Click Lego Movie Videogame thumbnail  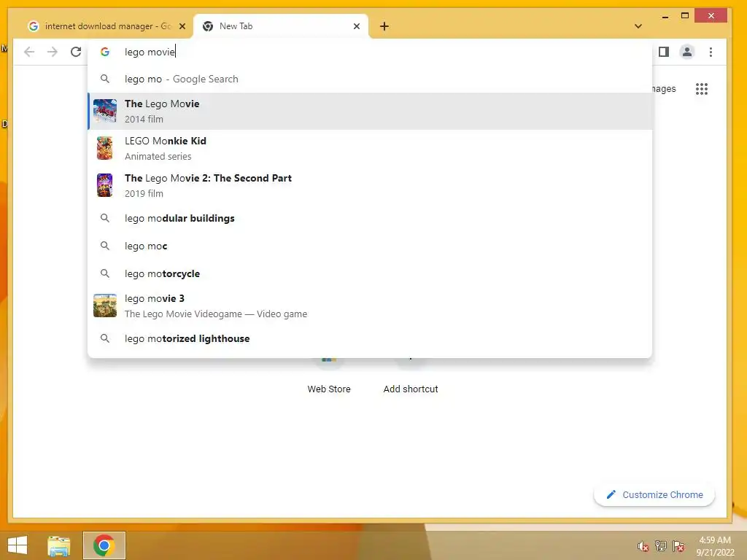(x=105, y=306)
